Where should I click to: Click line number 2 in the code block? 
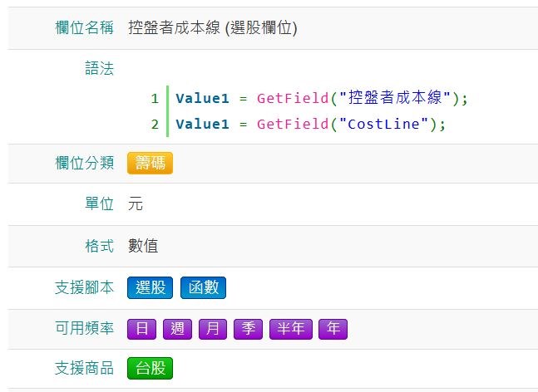(155, 125)
